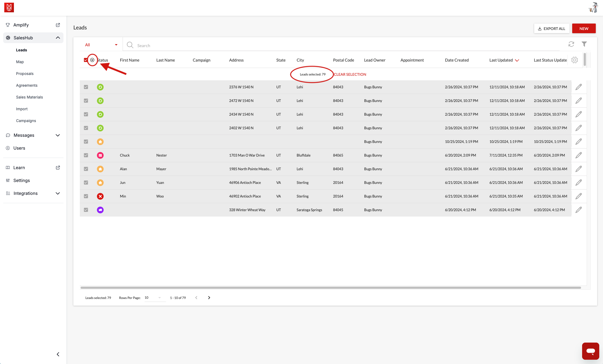Uncheck lead 2472 W 1540 N

point(86,101)
